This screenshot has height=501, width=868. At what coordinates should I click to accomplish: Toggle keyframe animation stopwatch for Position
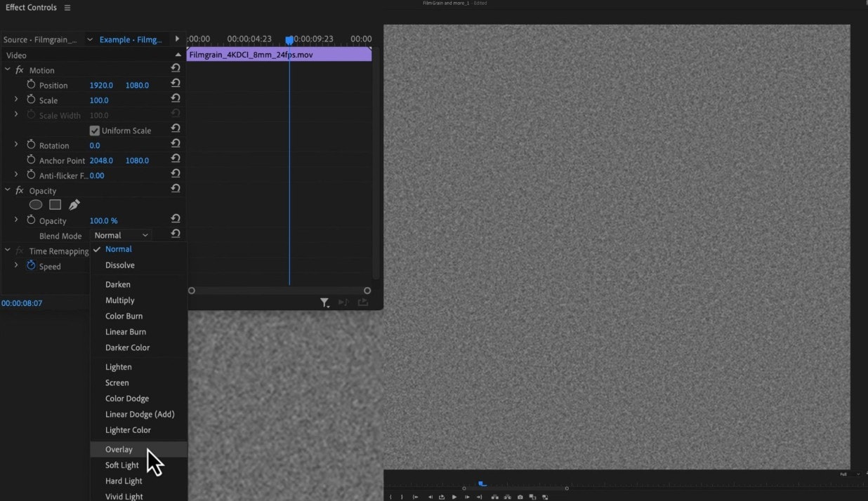[29, 84]
